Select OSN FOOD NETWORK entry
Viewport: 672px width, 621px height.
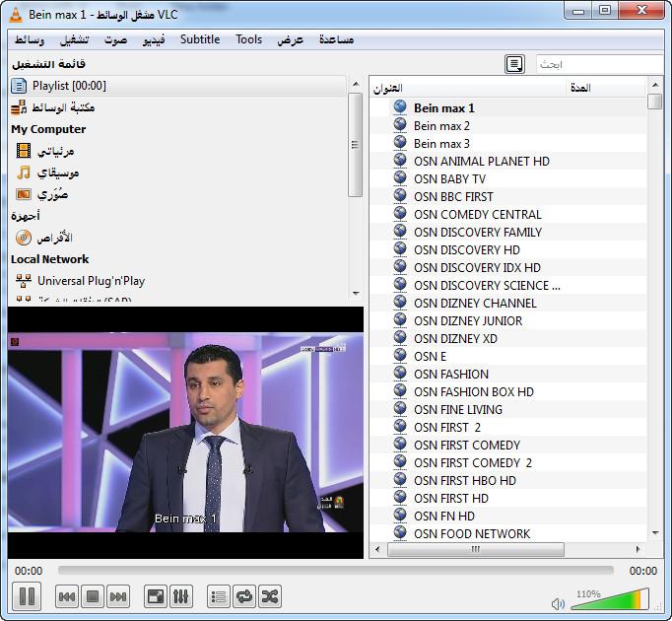pos(471,533)
